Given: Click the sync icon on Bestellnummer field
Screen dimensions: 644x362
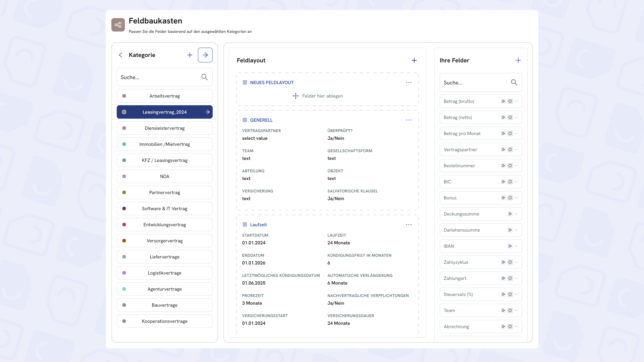Looking at the screenshot, I should point(510,166).
